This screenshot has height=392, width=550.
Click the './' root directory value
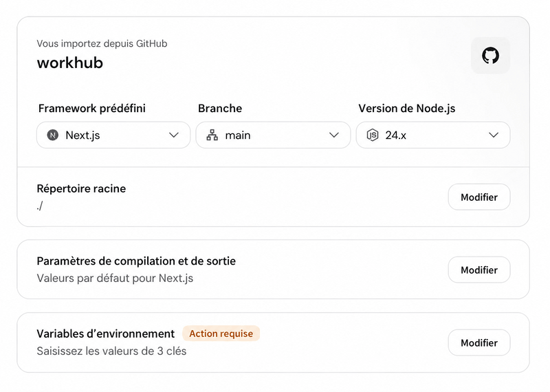coord(40,206)
